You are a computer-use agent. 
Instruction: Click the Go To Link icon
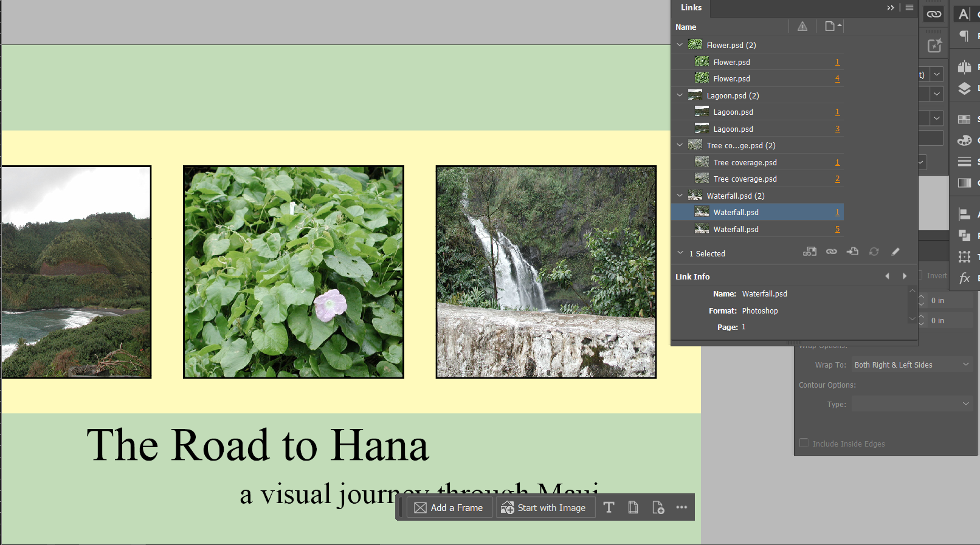852,252
